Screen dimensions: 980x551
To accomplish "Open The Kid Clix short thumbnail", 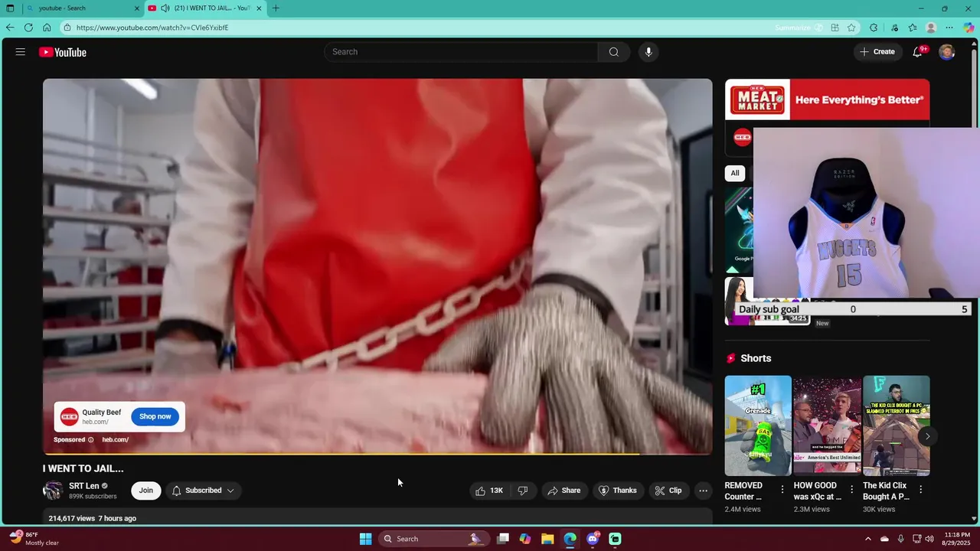I will pos(896,425).
